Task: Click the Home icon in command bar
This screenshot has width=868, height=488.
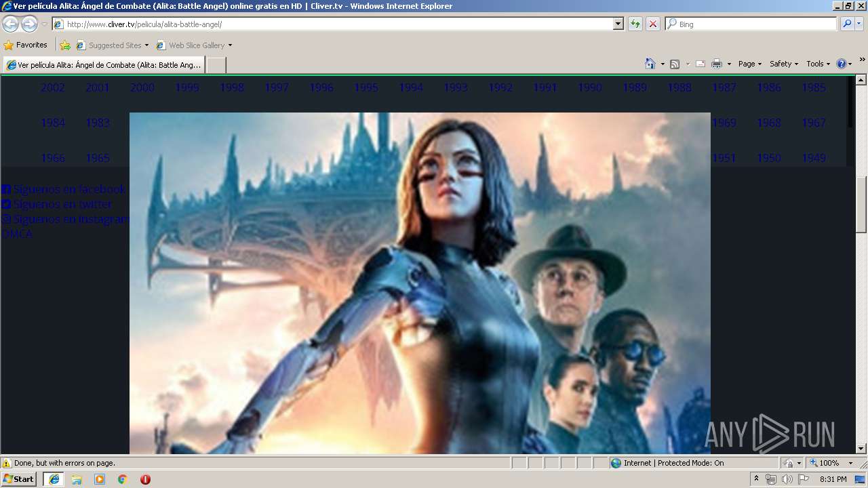Action: click(650, 64)
